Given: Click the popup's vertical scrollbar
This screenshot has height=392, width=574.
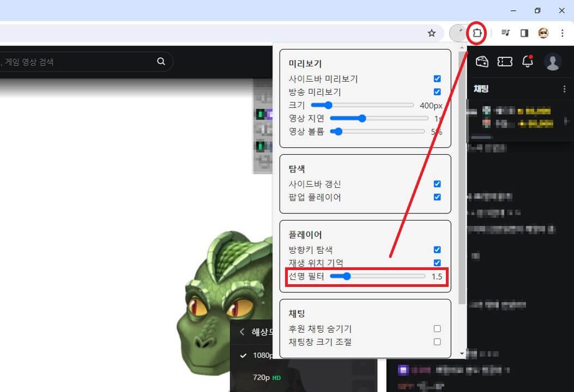Looking at the screenshot, I should click(462, 177).
